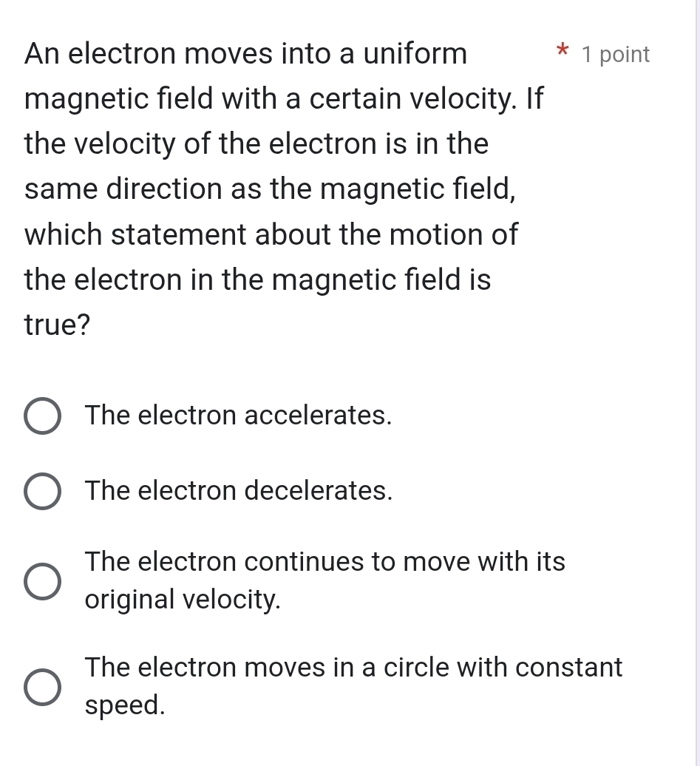The height and width of the screenshot is (766, 700).
Task: Click the line "same direction as the magnetic field,"
Action: 271,189
